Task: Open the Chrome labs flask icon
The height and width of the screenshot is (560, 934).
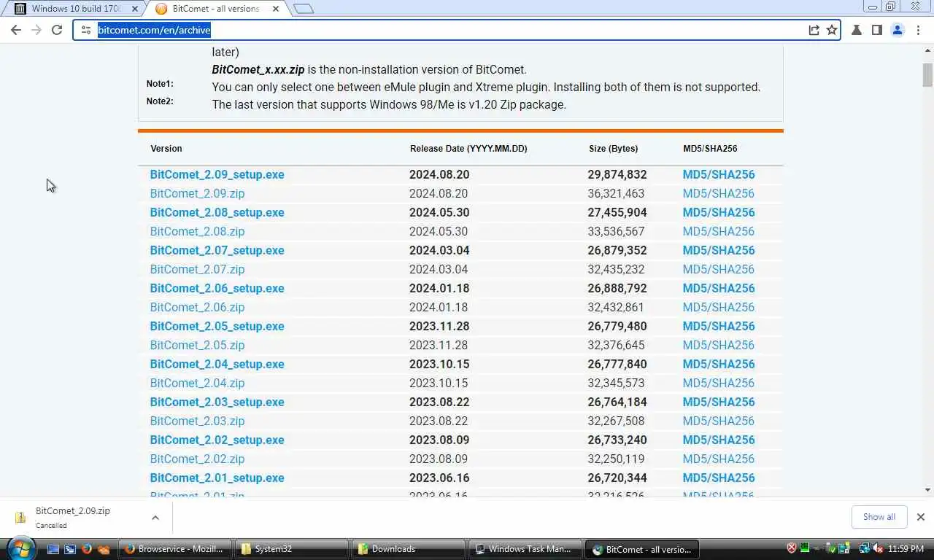Action: [x=857, y=30]
